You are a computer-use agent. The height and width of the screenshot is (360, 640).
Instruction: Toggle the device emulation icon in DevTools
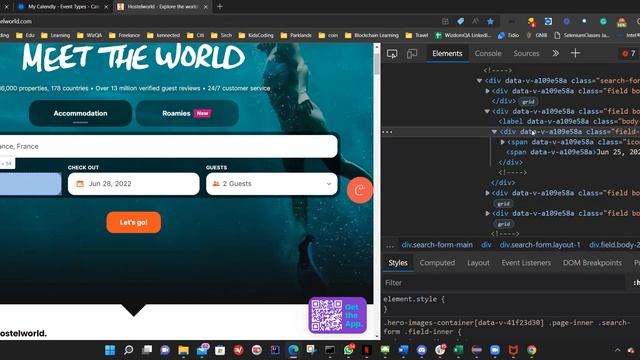pyautogui.click(x=412, y=53)
